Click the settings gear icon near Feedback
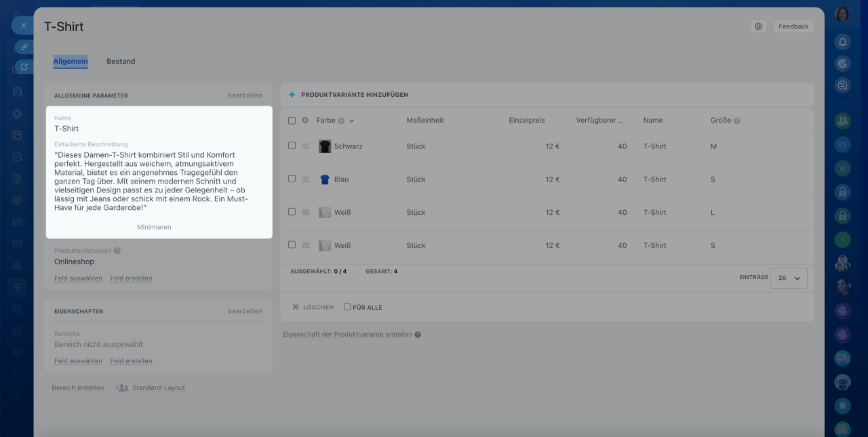868x437 pixels. (758, 26)
